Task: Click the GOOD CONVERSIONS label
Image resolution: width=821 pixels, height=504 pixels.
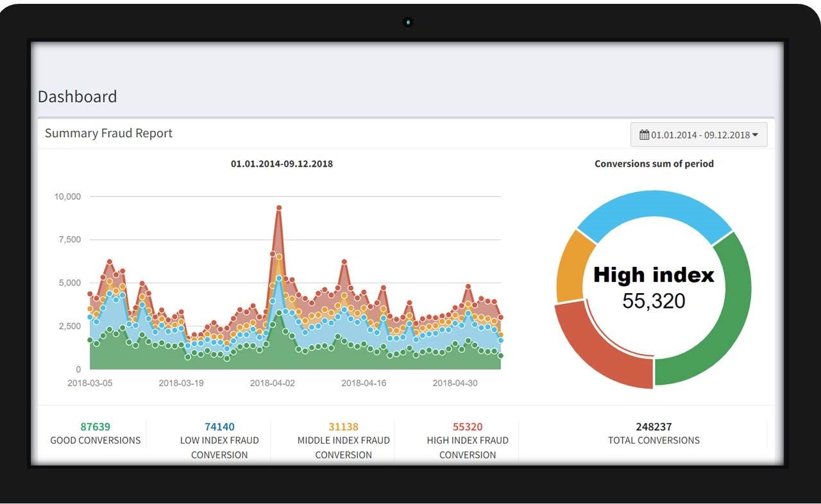Action: click(96, 441)
